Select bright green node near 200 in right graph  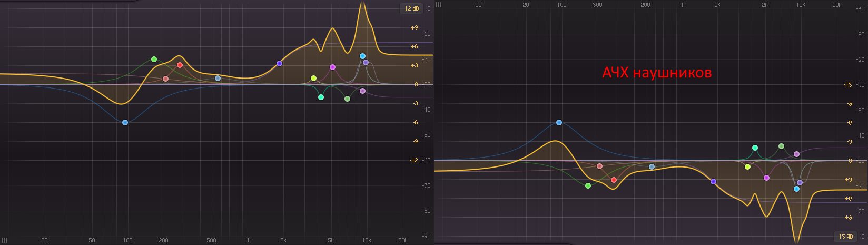[588, 185]
